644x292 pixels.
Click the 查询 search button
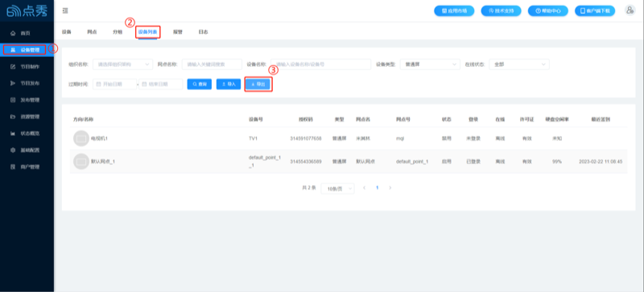coord(199,84)
